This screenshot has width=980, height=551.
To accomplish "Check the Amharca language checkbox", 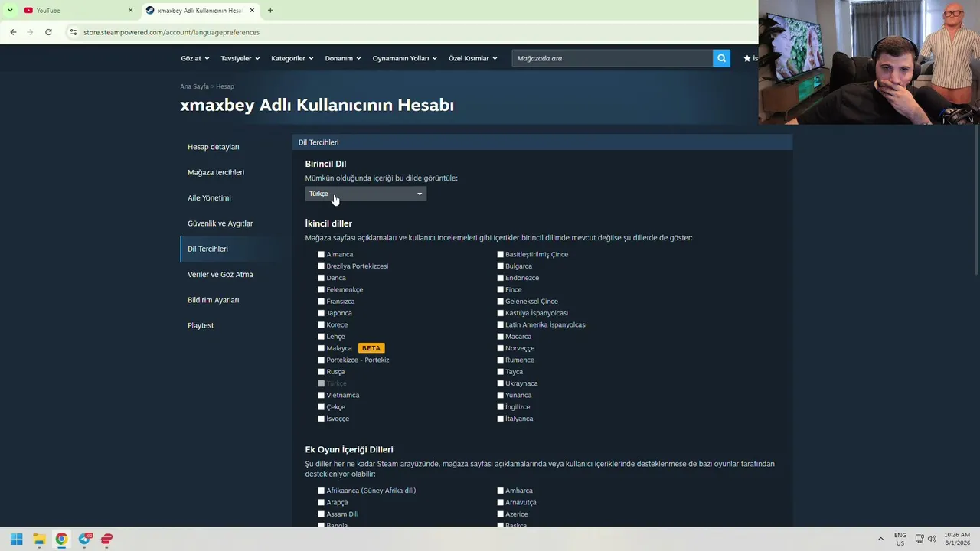I will point(501,491).
